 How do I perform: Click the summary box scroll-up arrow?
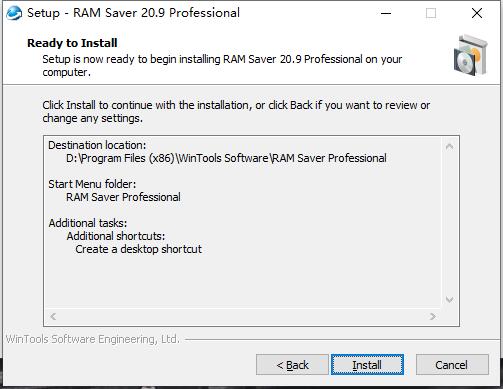tap(449, 146)
